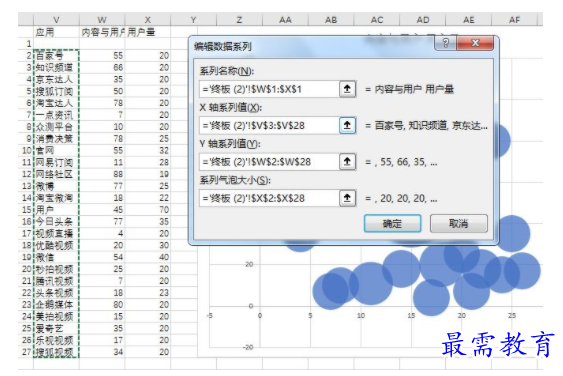Select the cell 一点资讯
Screen dimensions: 563x376
(56, 115)
